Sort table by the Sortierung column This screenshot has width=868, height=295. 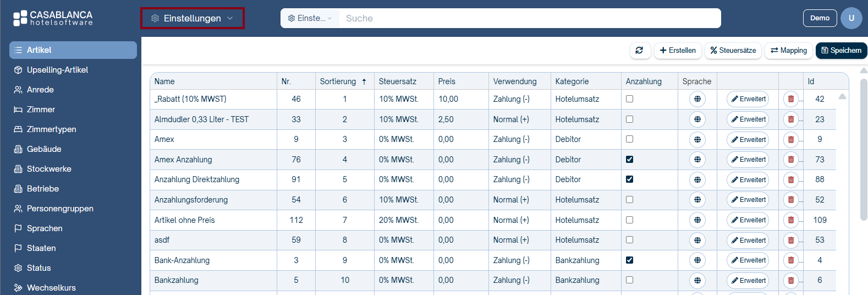[343, 81]
